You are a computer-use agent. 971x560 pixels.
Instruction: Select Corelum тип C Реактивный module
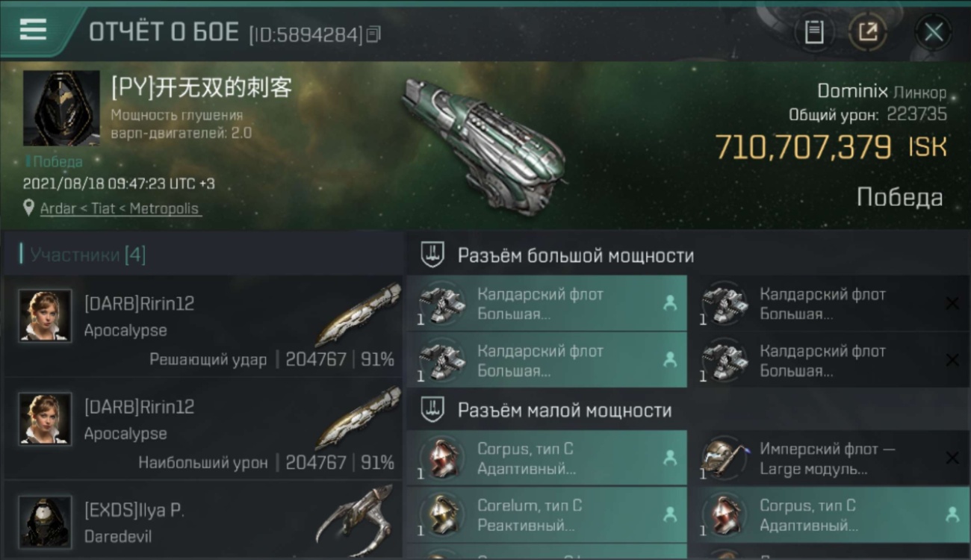pyautogui.click(x=547, y=514)
